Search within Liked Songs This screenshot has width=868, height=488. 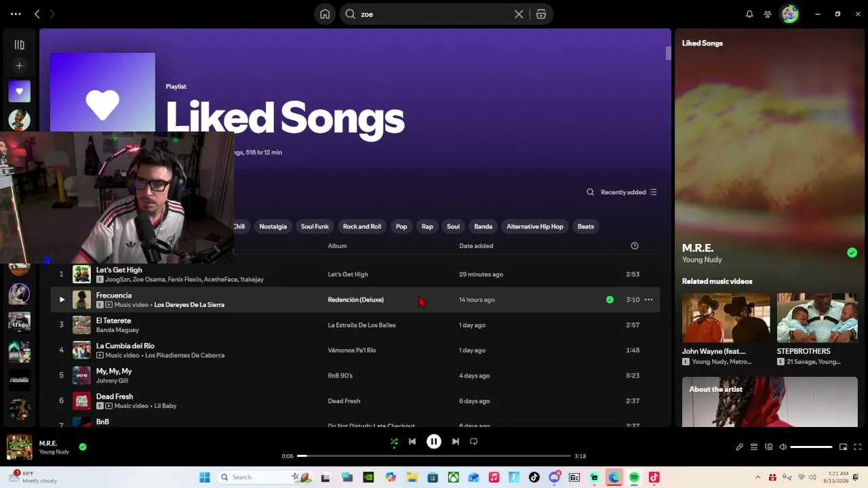pos(590,192)
